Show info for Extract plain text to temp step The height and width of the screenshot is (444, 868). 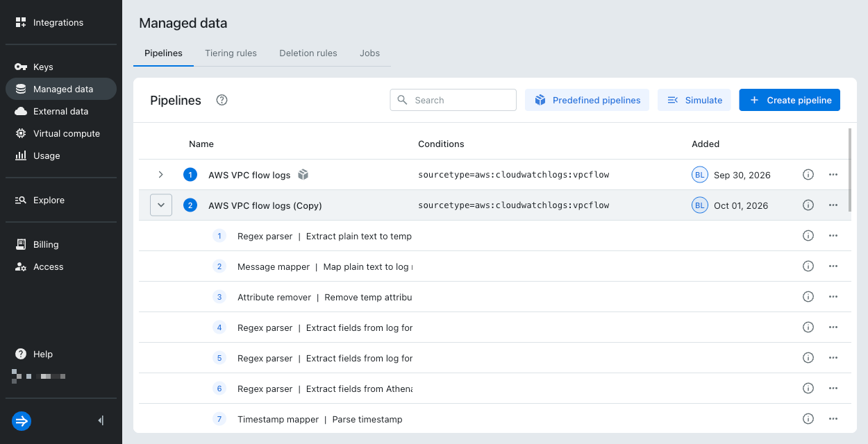(808, 236)
